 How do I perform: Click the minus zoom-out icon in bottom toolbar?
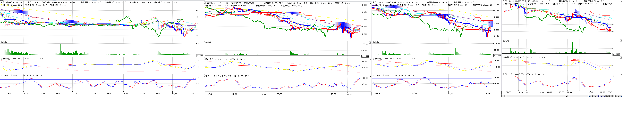click(x=596, y=96)
